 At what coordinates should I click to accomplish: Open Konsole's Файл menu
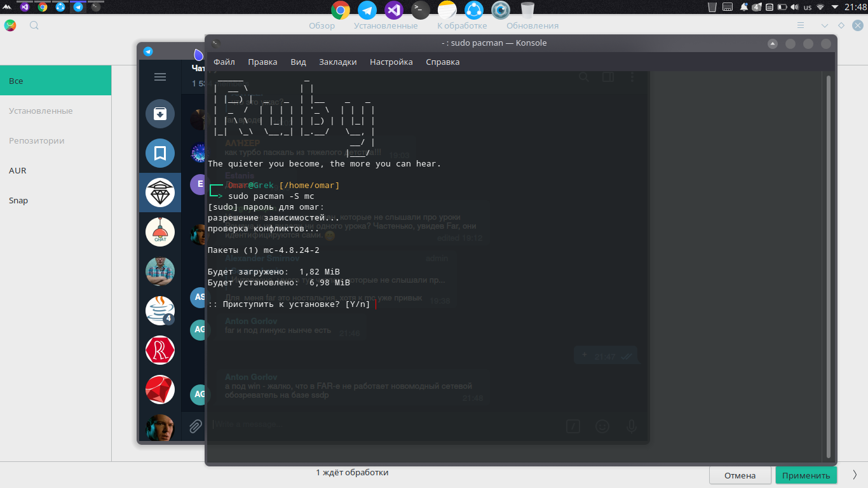[x=224, y=62]
